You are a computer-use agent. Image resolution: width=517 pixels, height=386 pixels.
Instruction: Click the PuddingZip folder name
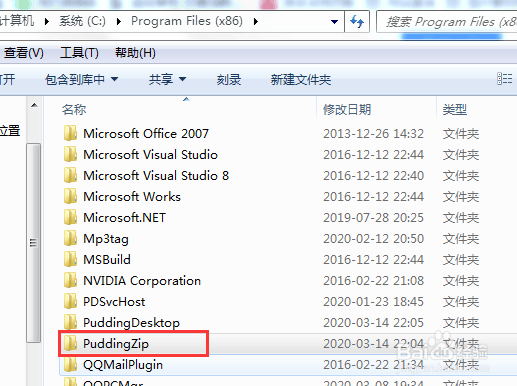pyautogui.click(x=116, y=344)
